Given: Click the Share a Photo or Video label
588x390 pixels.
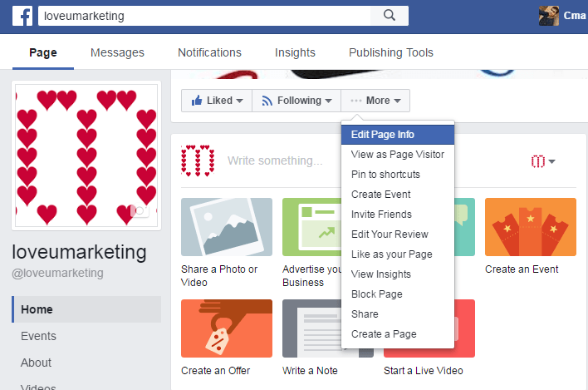Looking at the screenshot, I should pyautogui.click(x=219, y=275).
